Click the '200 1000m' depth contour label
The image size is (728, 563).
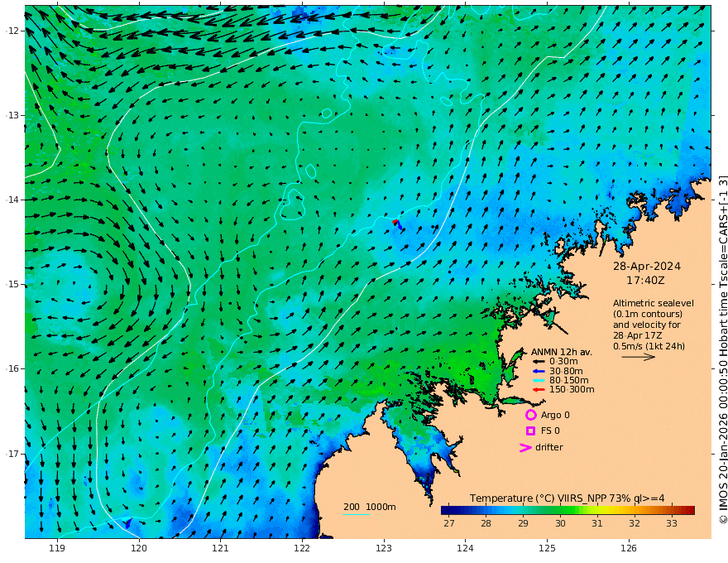370,507
